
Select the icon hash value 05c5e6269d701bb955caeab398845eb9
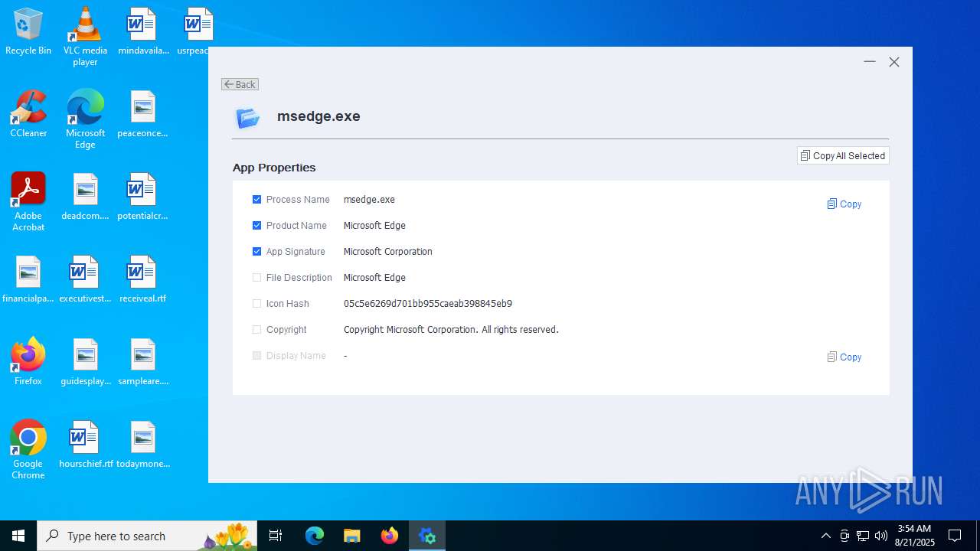coord(428,304)
